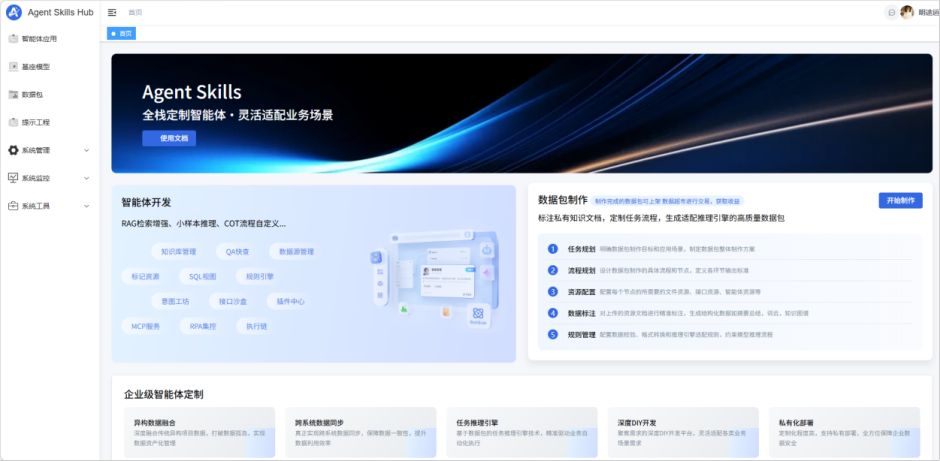
Task: Click the 开始制作 button
Action: click(x=900, y=201)
